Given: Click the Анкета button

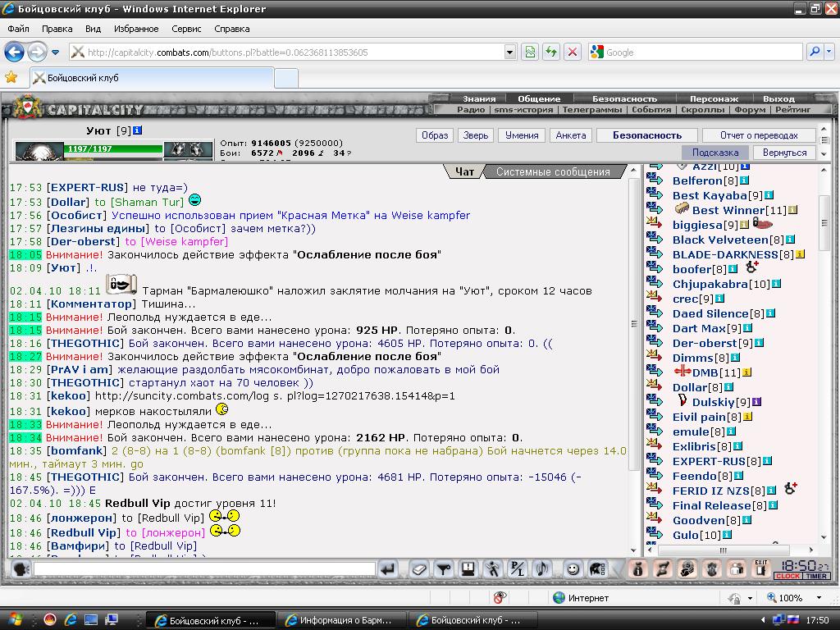Looking at the screenshot, I should 571,135.
